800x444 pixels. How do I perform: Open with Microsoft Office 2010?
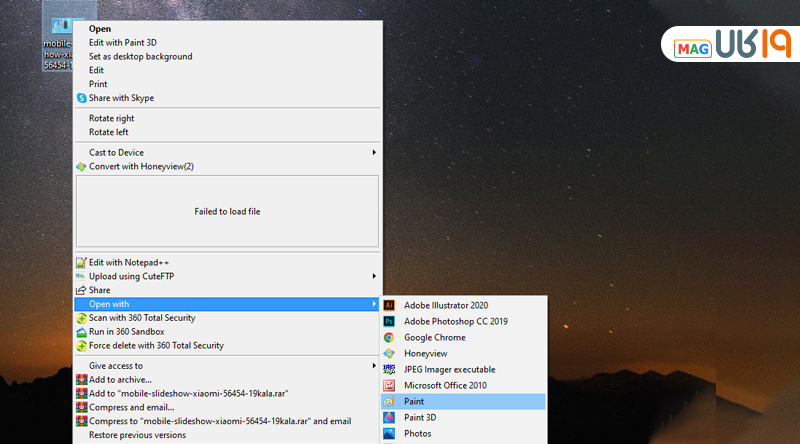464,385
